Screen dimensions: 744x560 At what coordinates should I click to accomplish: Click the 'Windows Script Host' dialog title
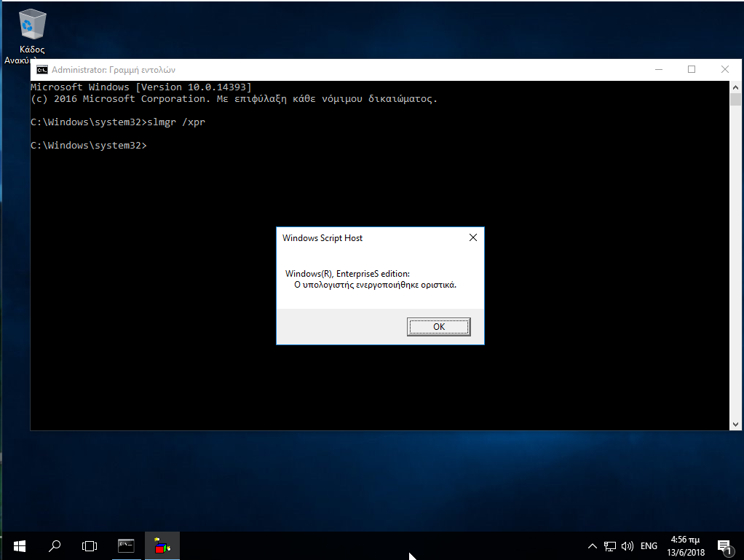click(322, 237)
